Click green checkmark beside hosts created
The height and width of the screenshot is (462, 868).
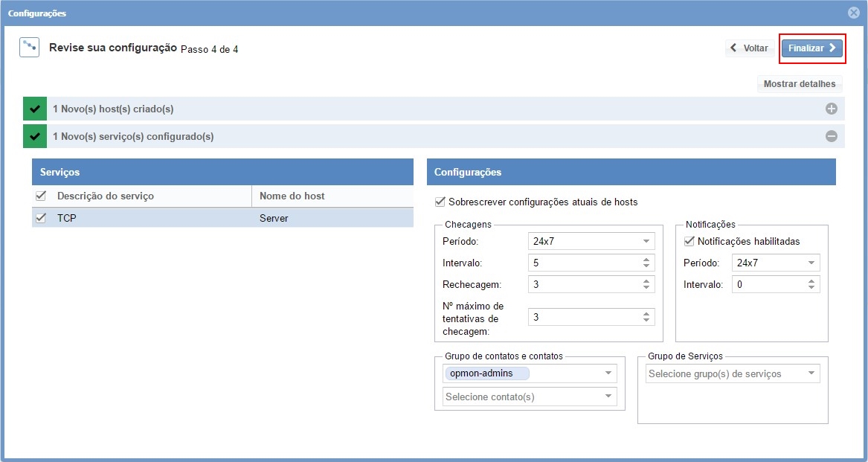[35, 109]
